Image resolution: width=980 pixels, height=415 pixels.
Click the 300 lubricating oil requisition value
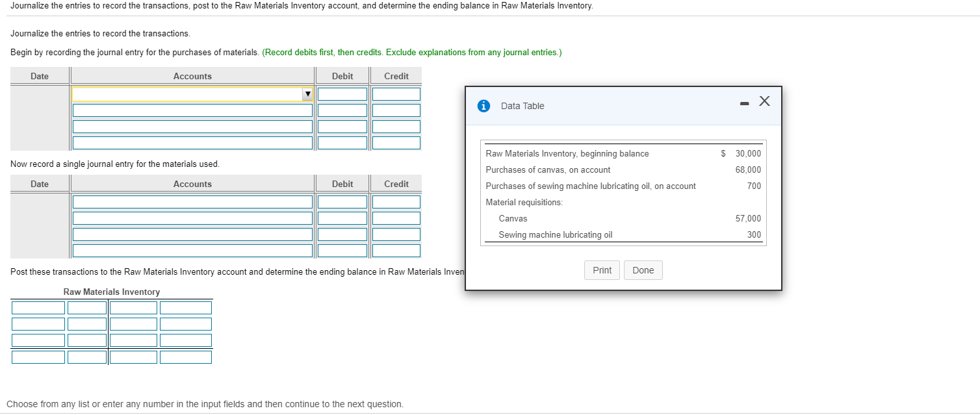pos(754,235)
